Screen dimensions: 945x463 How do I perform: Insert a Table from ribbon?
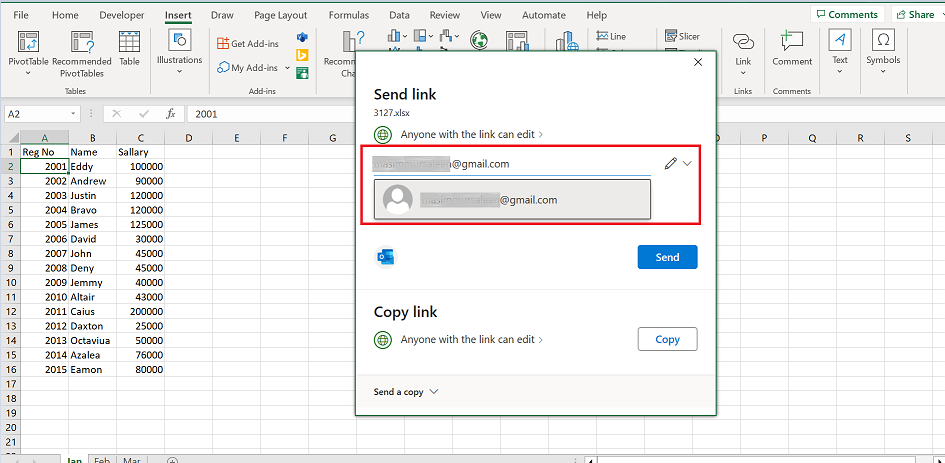pos(129,48)
